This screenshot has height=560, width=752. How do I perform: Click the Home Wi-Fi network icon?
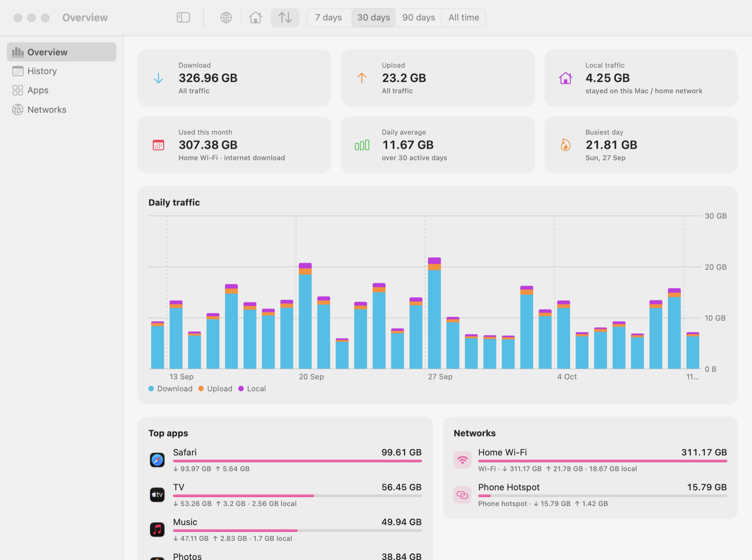(462, 460)
